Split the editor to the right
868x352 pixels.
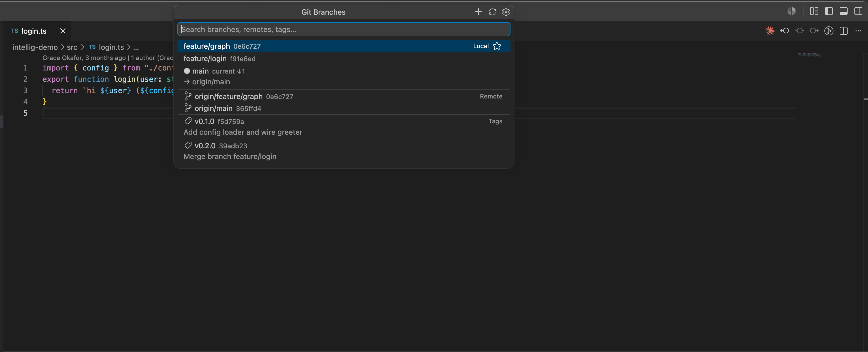844,31
